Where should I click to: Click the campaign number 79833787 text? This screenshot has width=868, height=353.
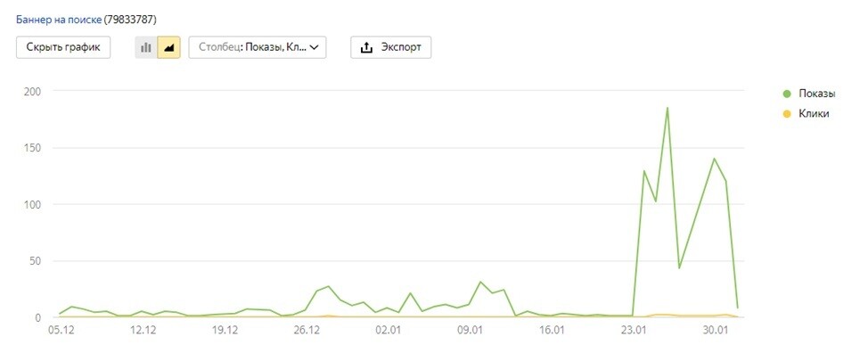(130, 20)
